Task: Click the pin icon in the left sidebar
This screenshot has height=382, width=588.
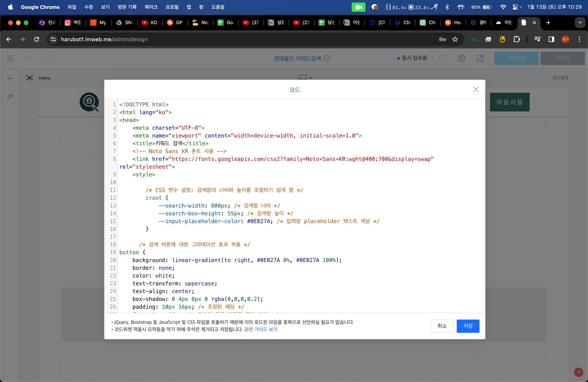Action: [10, 97]
